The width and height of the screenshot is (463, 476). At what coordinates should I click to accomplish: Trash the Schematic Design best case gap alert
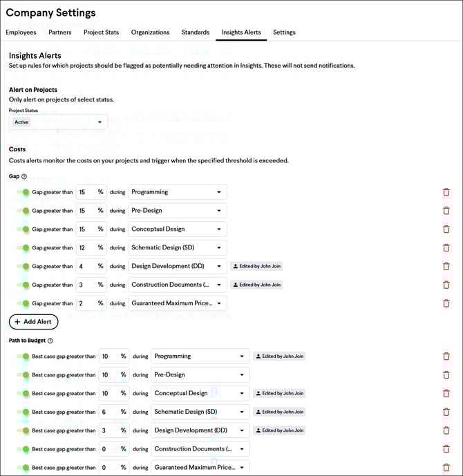coord(446,412)
